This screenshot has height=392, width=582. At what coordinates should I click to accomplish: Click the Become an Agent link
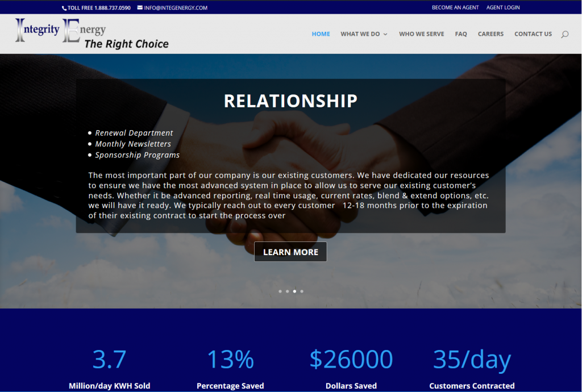(455, 7)
